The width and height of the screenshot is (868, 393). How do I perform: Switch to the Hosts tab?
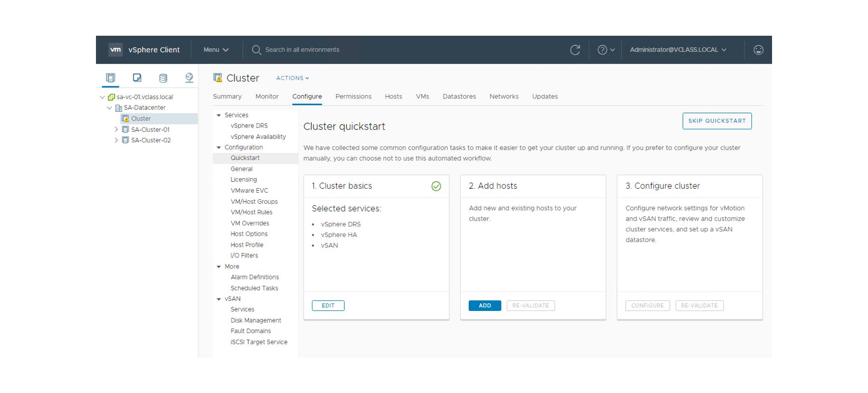[393, 97]
